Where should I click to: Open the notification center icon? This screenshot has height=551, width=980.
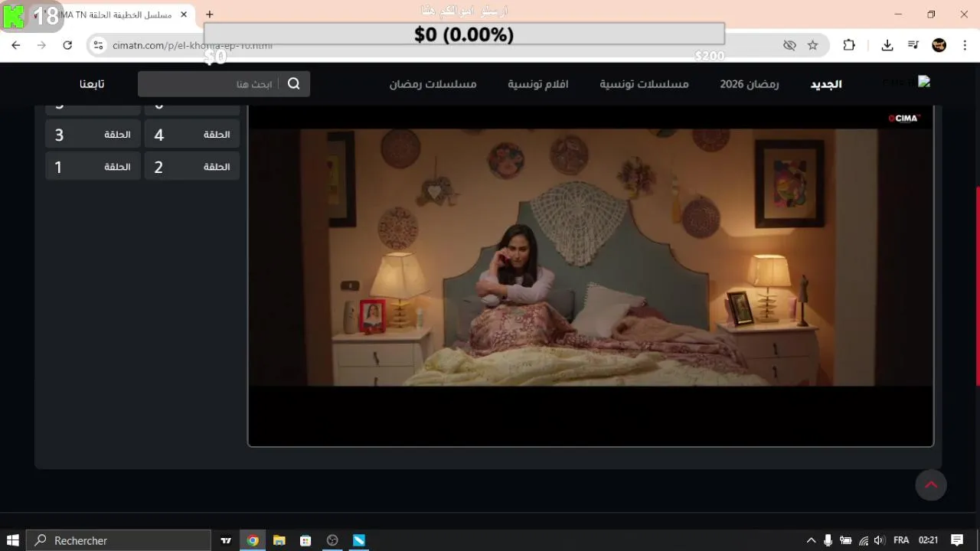957,540
